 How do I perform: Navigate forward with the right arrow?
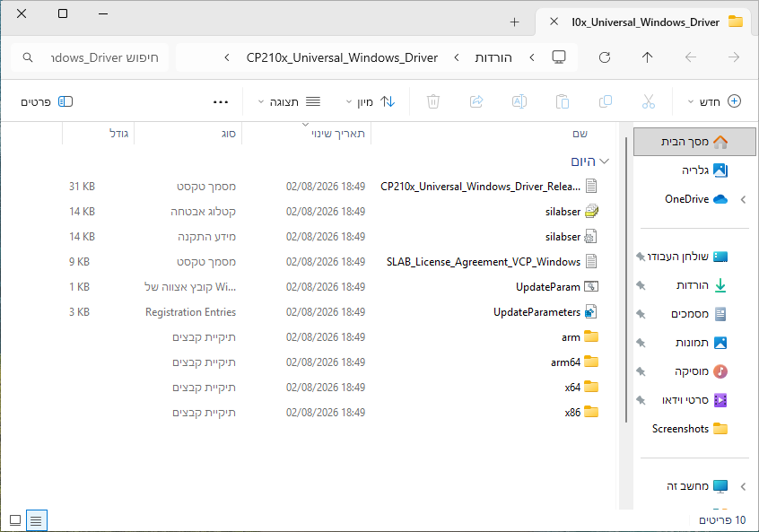click(734, 57)
